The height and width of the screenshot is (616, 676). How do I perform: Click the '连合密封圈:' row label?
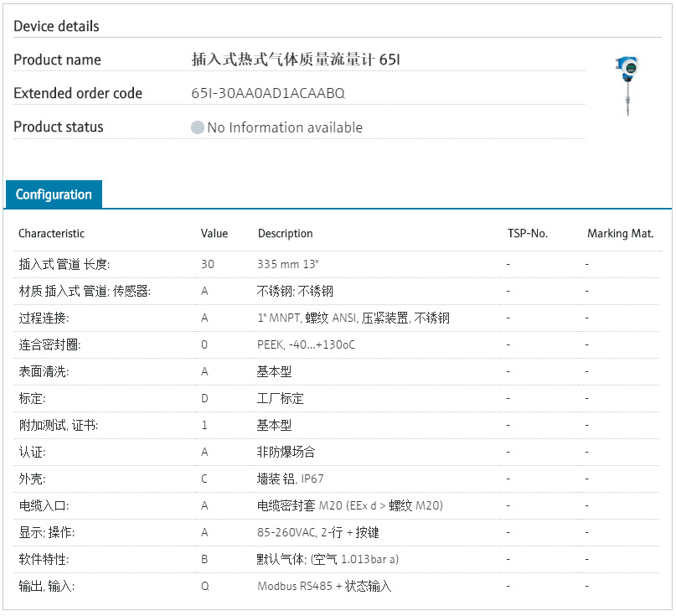(x=49, y=344)
